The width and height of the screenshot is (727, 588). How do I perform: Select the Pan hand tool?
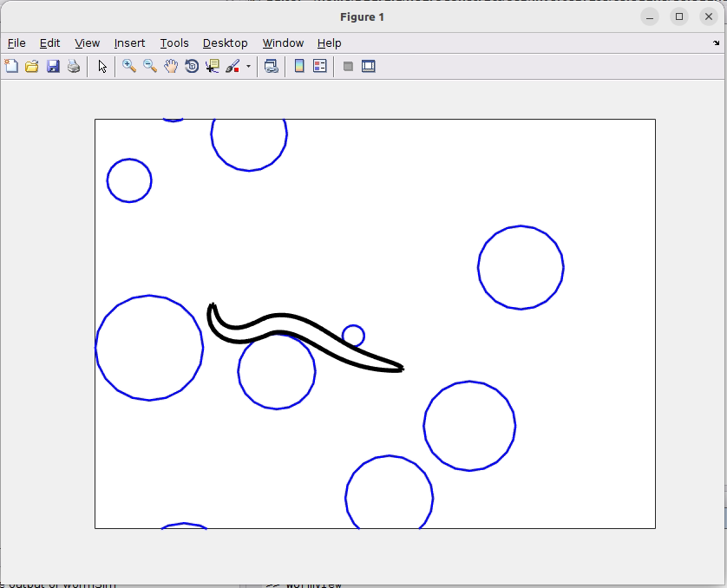171,66
